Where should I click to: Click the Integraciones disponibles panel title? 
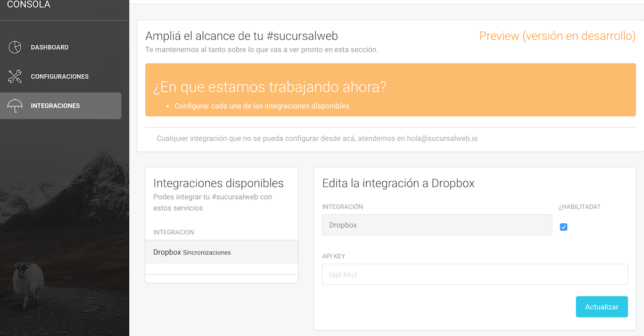(218, 183)
